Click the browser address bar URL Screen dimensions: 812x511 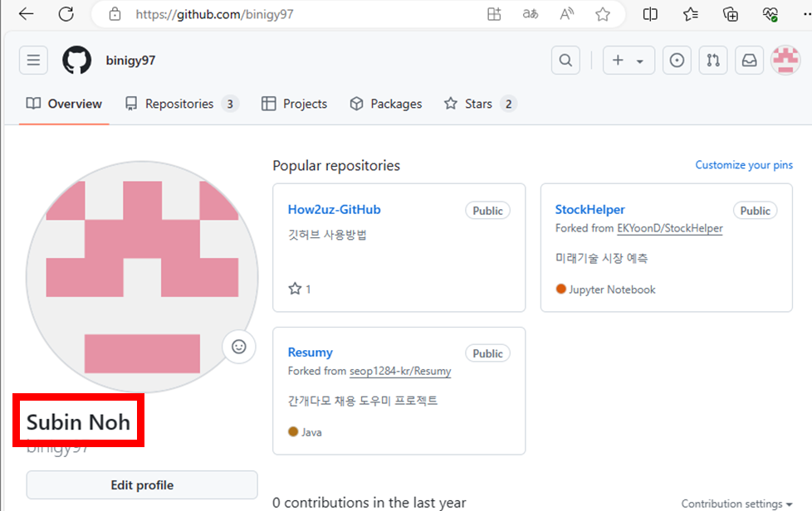coord(214,14)
